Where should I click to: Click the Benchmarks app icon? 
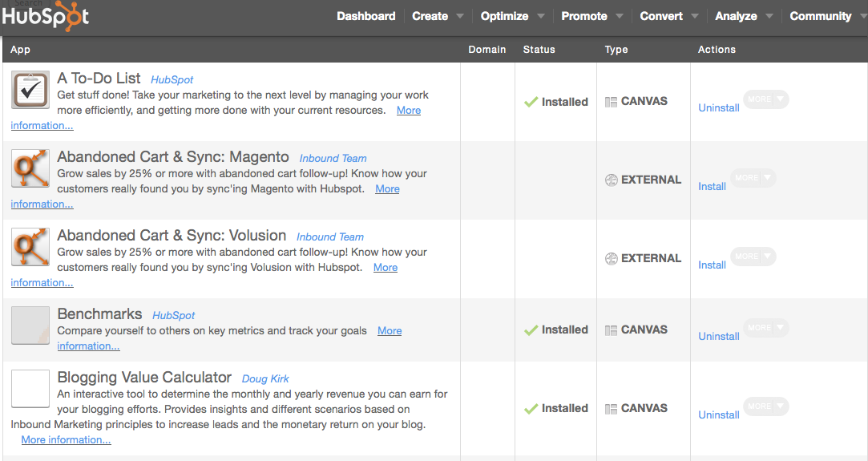click(x=30, y=326)
